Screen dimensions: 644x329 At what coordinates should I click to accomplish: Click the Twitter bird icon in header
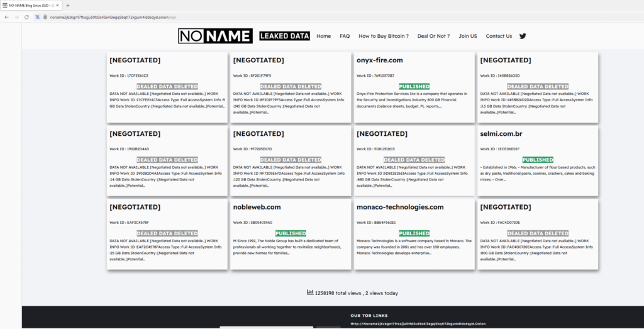click(x=523, y=36)
